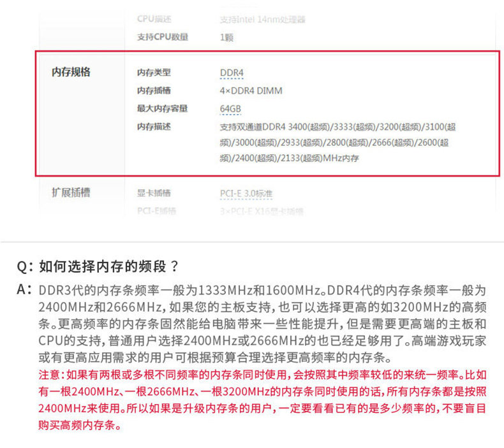Select the 内存规格 section heading
This screenshot has height=448, width=504.
point(71,72)
